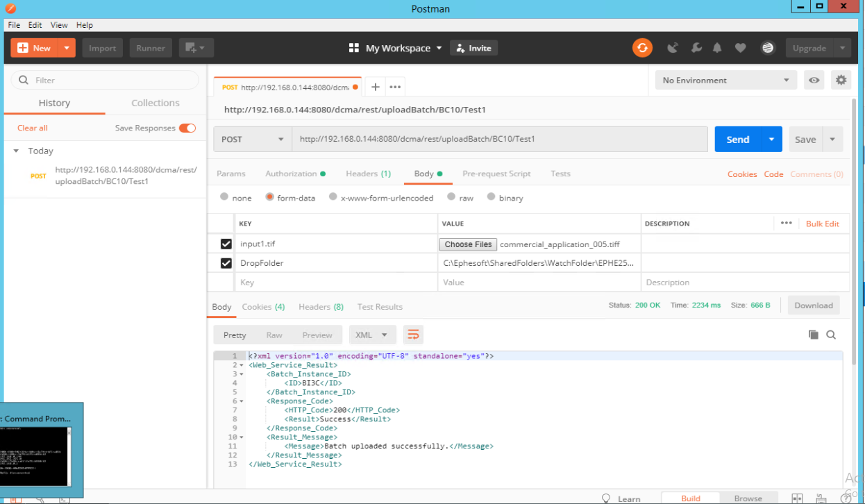This screenshot has width=865, height=504.
Task: Select the form-data radio option
Action: pos(269,197)
